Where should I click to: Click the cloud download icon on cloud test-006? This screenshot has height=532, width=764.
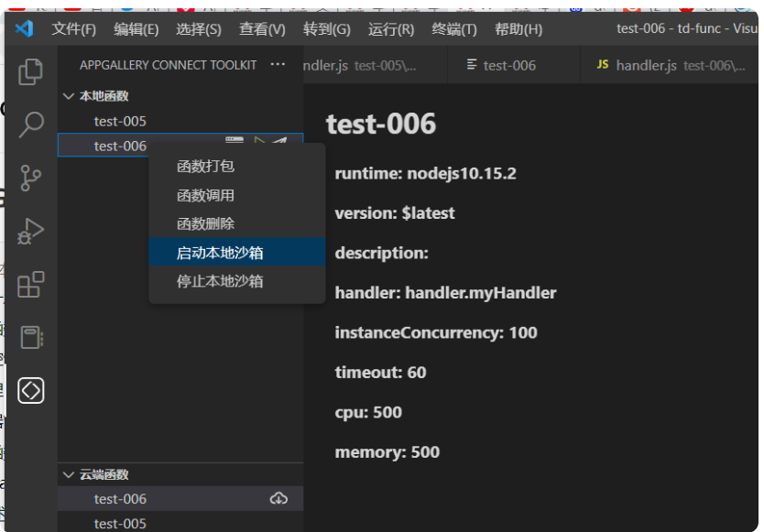pyautogui.click(x=278, y=498)
